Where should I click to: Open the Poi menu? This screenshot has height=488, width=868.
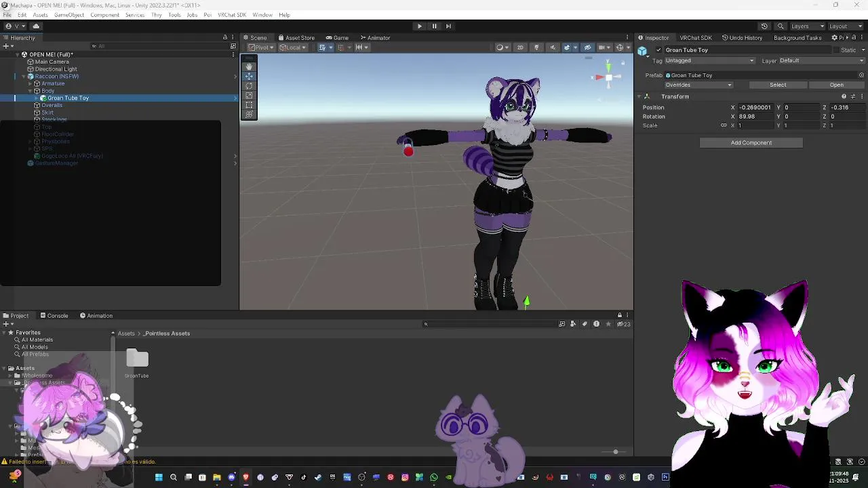(x=208, y=15)
